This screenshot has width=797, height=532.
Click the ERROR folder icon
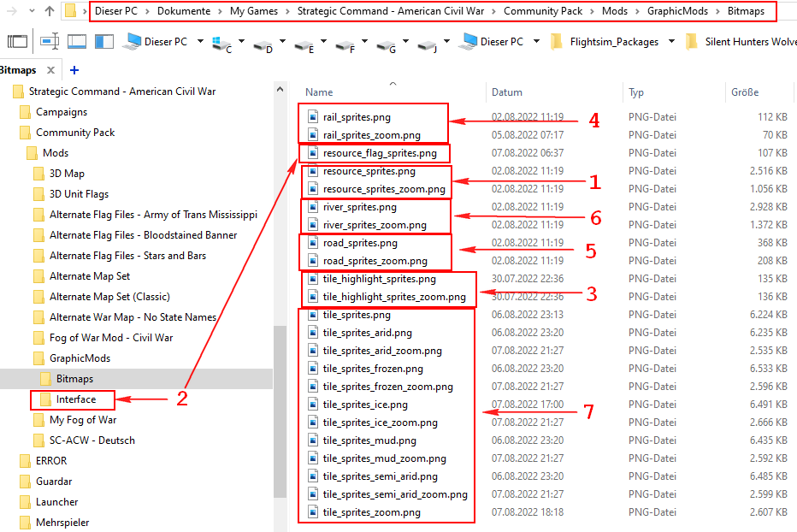26,461
